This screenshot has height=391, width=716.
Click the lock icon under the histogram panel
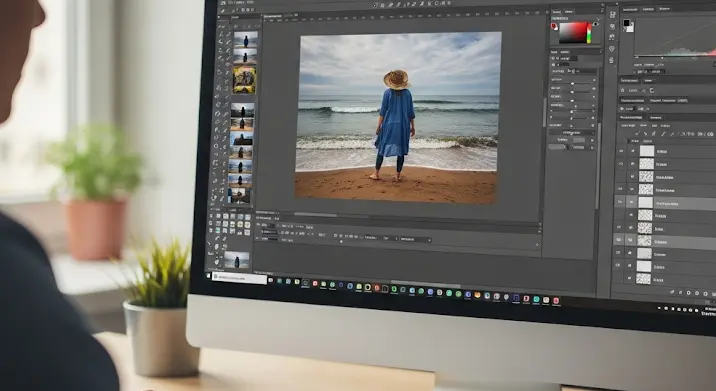click(622, 90)
